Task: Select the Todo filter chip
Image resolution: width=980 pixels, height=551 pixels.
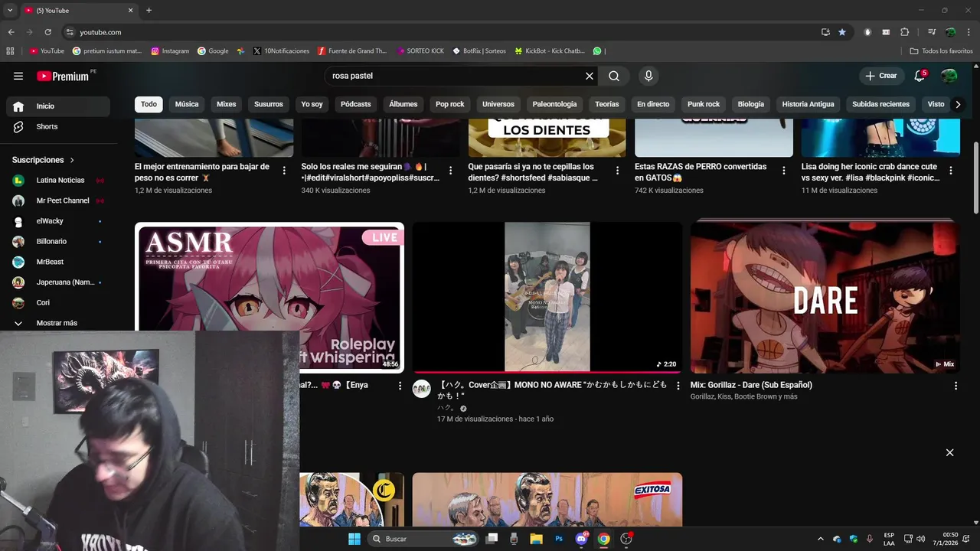Action: 149,104
